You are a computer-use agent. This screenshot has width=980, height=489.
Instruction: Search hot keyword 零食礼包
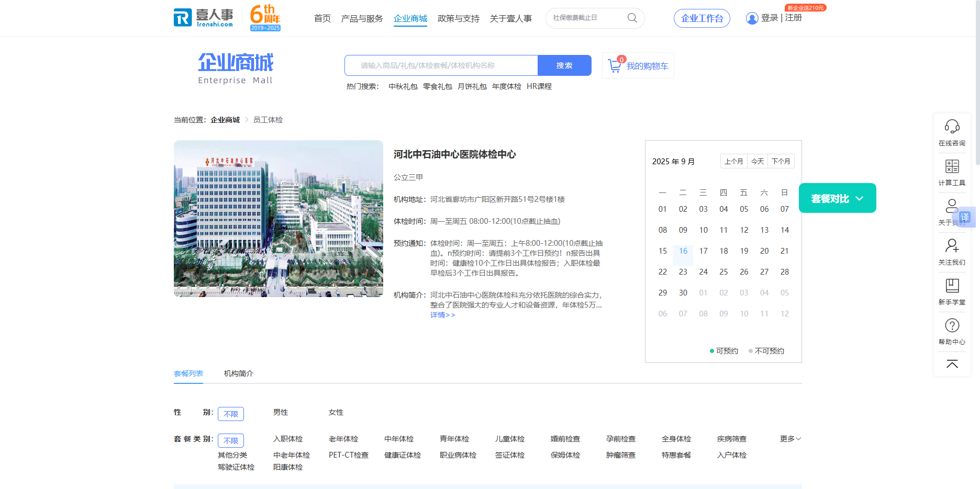438,86
